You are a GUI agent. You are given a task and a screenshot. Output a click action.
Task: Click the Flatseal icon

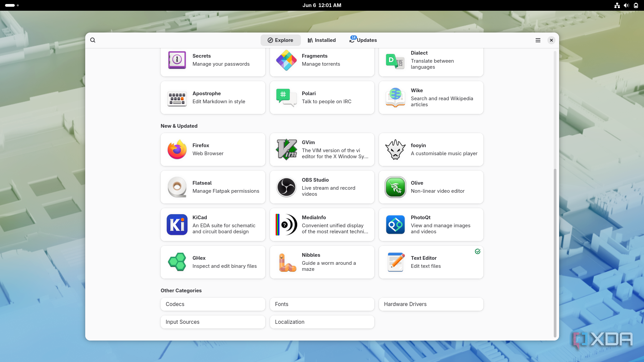(x=177, y=187)
